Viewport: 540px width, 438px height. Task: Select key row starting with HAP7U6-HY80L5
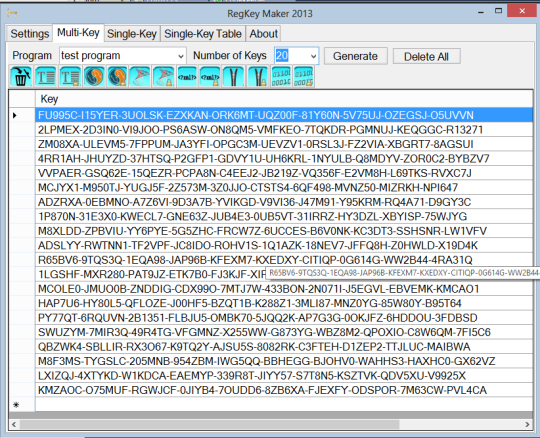(x=284, y=303)
